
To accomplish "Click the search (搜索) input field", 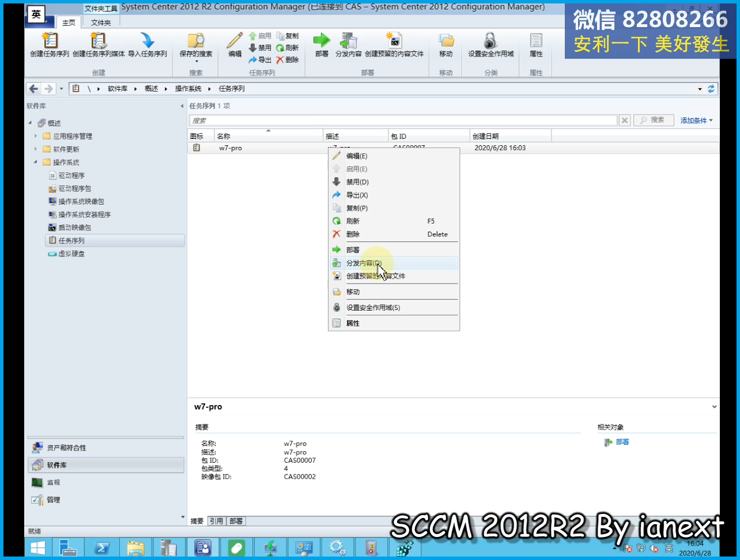I will click(403, 120).
